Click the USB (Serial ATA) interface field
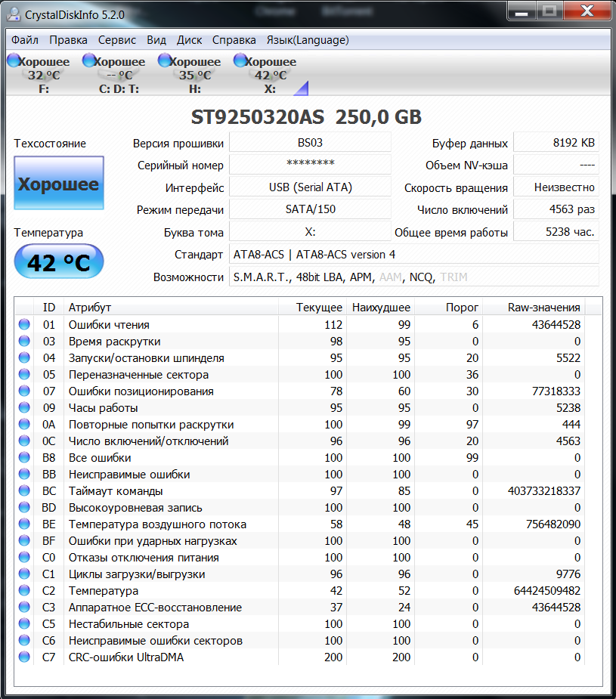616x699 pixels. point(310,187)
